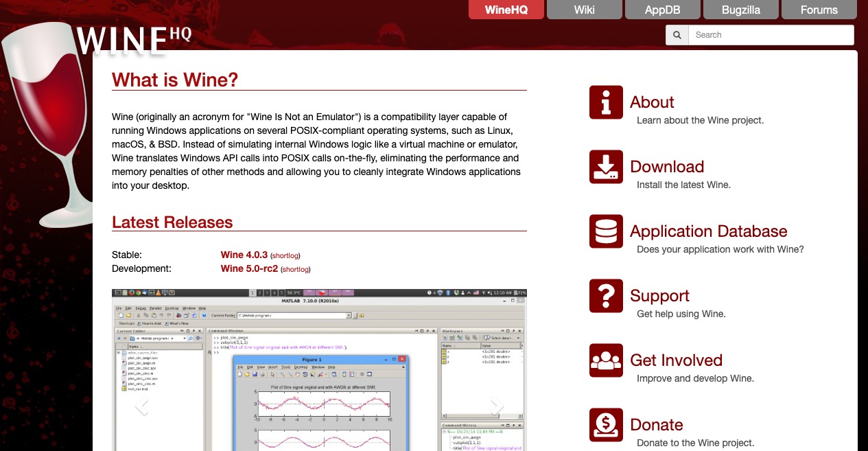Screen dimensions: 868x451
Task: Click the "Development:" label
Action: click(x=141, y=268)
